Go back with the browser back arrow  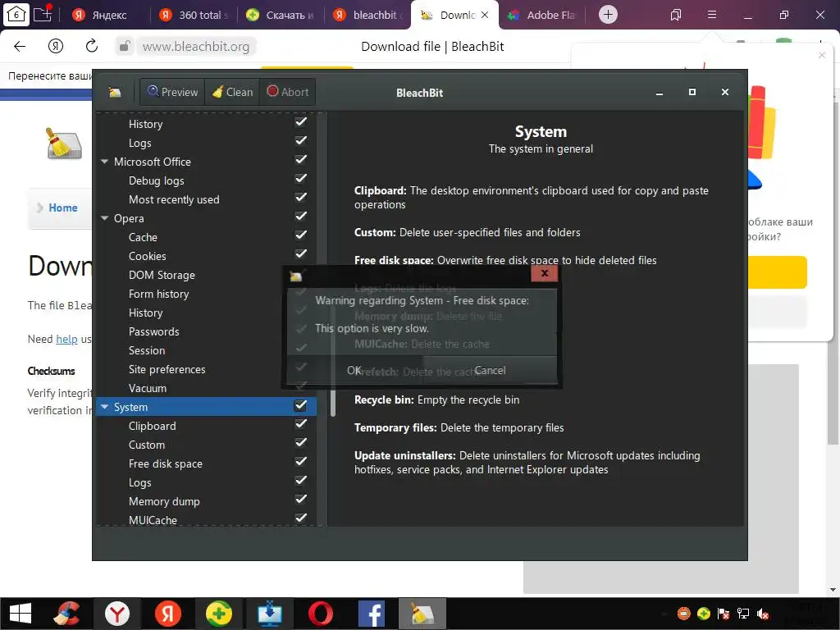pyautogui.click(x=20, y=46)
